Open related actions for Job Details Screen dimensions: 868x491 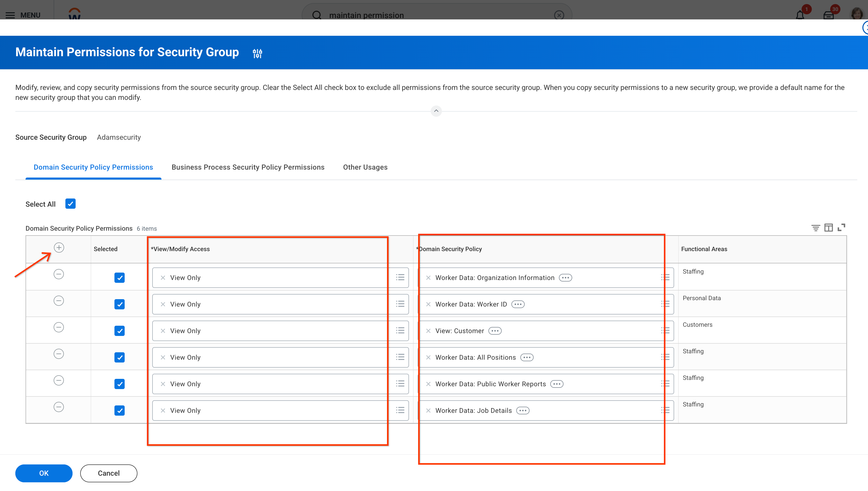(x=523, y=411)
